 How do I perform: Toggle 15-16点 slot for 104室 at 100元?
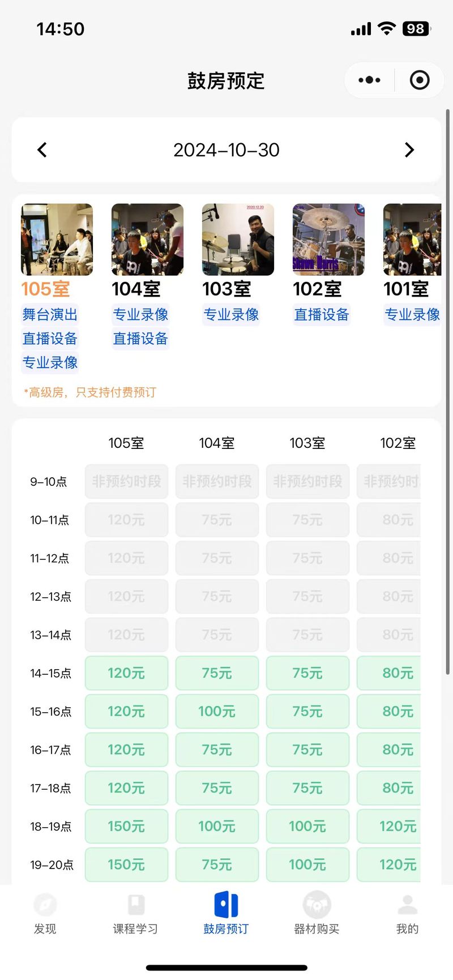[217, 712]
